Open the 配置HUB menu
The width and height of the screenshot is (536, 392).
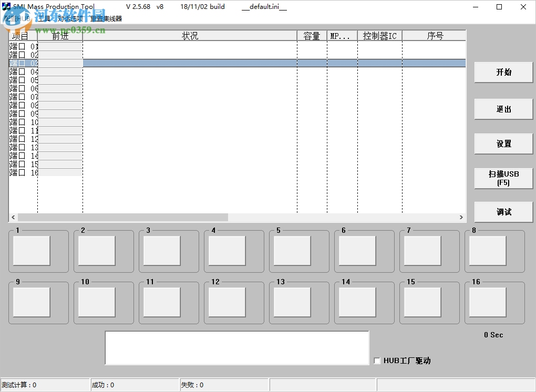click(x=17, y=18)
